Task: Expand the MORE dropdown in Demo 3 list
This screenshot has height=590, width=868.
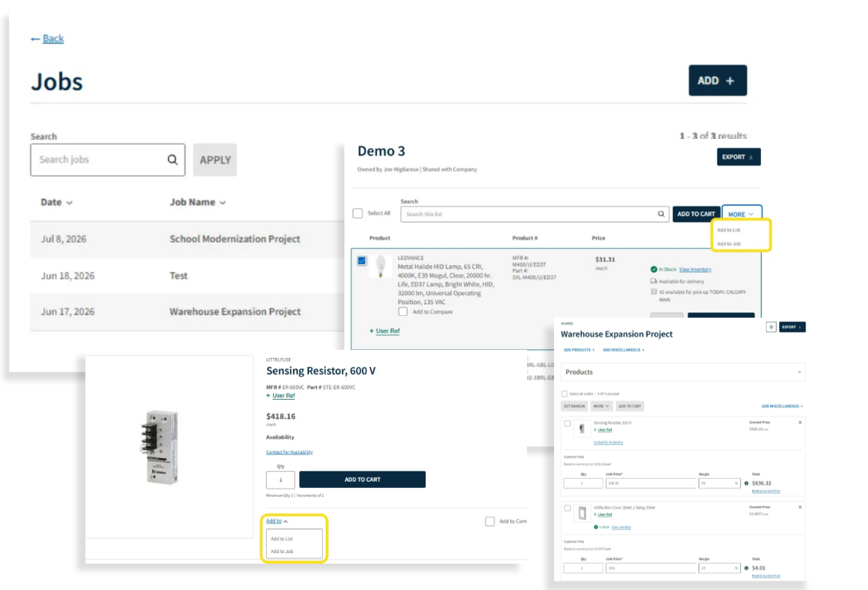Action: click(742, 214)
